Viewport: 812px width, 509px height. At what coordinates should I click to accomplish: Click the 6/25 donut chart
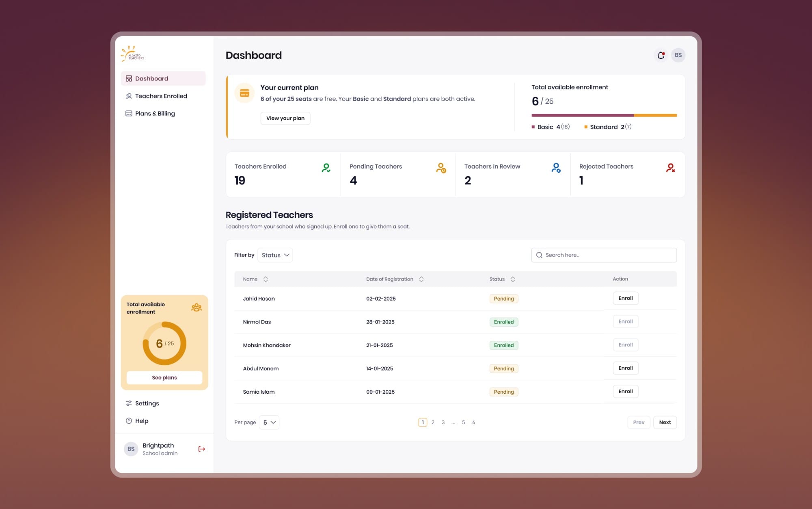tap(164, 344)
